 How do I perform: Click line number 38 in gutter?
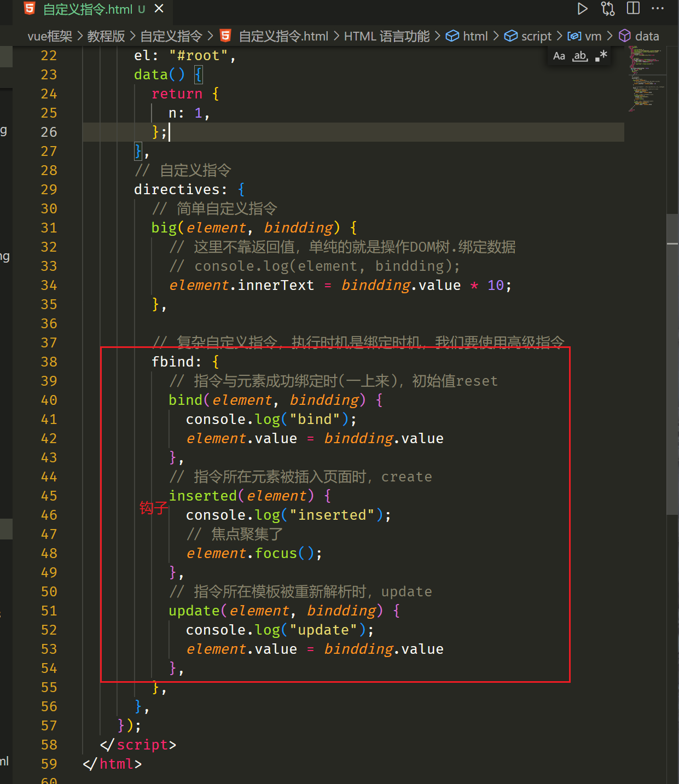pyautogui.click(x=49, y=362)
